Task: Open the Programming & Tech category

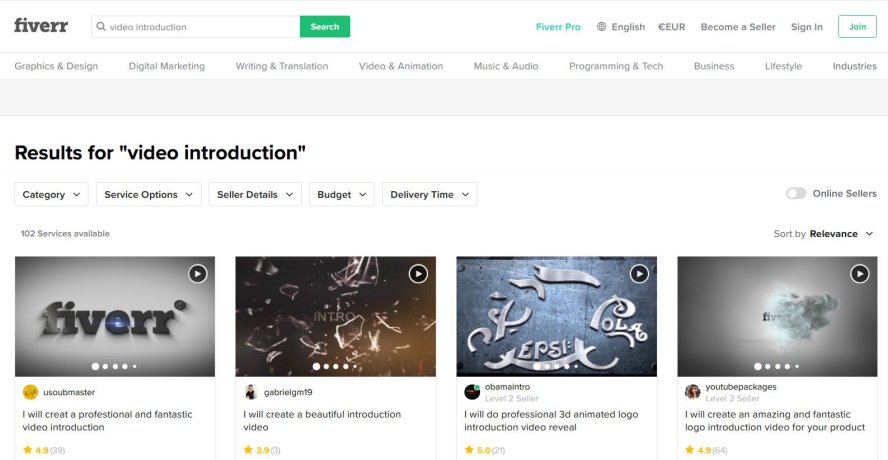Action: (616, 66)
